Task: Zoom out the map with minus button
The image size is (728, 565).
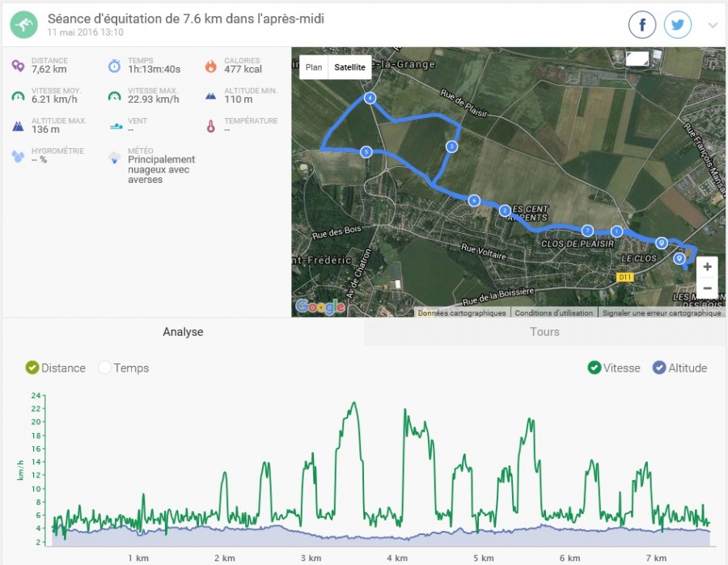Action: point(707,288)
